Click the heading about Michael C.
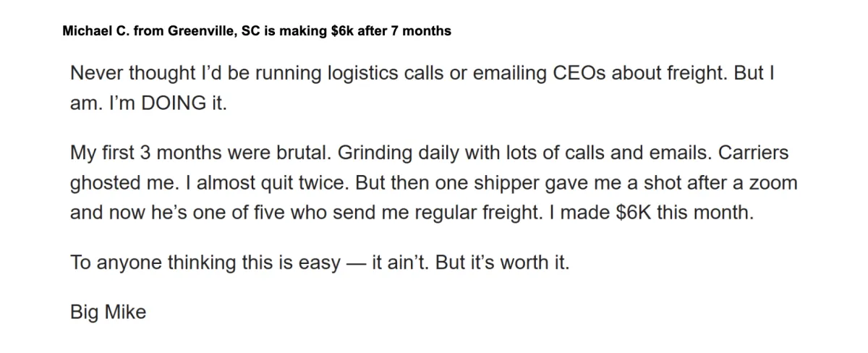 pyautogui.click(x=257, y=32)
